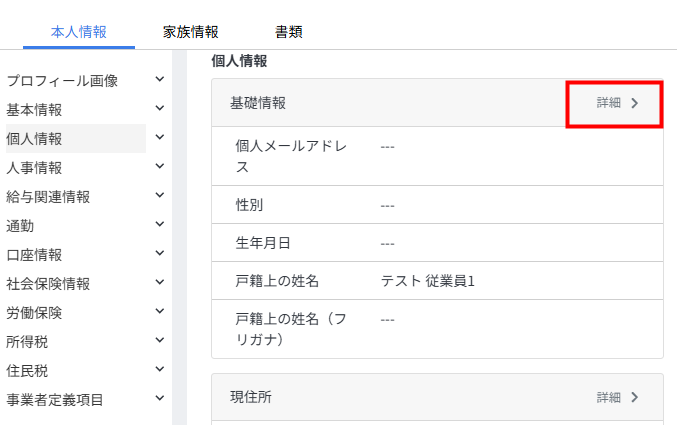Click the 戸籍上の姓名 value テスト 従業員1

(428, 280)
